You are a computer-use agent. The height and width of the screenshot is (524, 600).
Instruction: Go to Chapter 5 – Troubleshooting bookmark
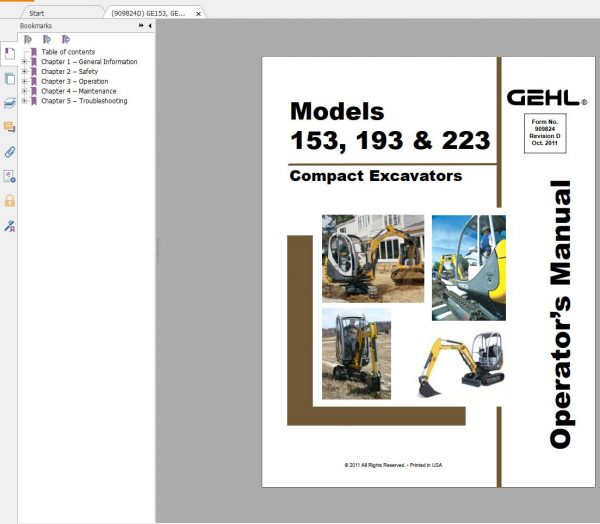coord(84,101)
